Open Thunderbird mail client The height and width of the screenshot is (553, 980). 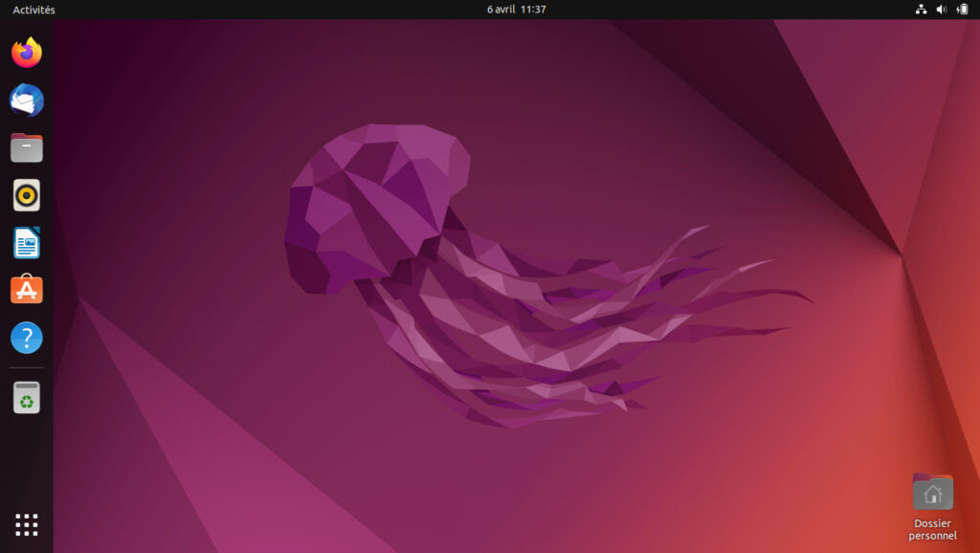click(26, 100)
